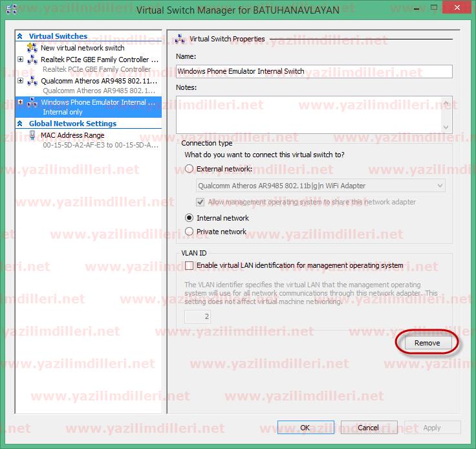Click the Cancel button
The height and width of the screenshot is (449, 476).
click(369, 428)
